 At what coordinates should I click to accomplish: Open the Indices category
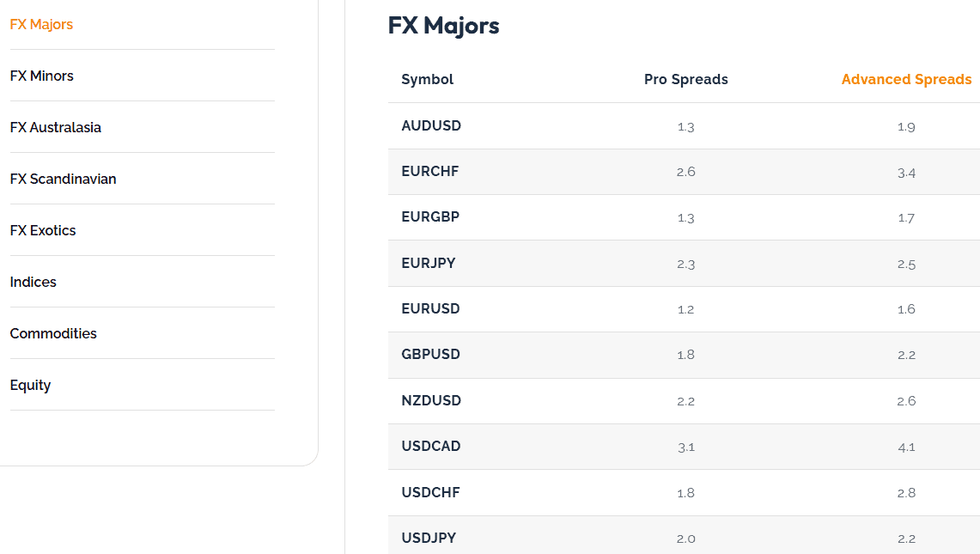click(x=33, y=282)
